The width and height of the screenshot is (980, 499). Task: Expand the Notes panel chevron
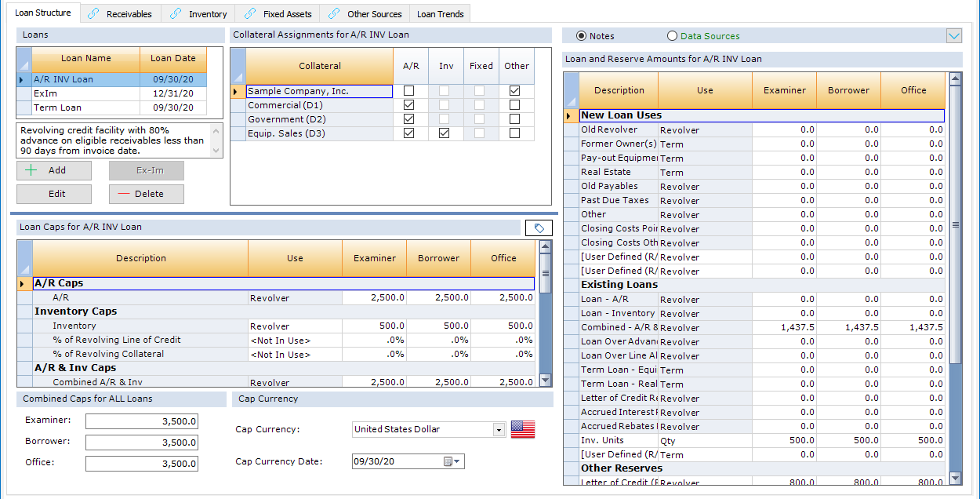tap(954, 35)
